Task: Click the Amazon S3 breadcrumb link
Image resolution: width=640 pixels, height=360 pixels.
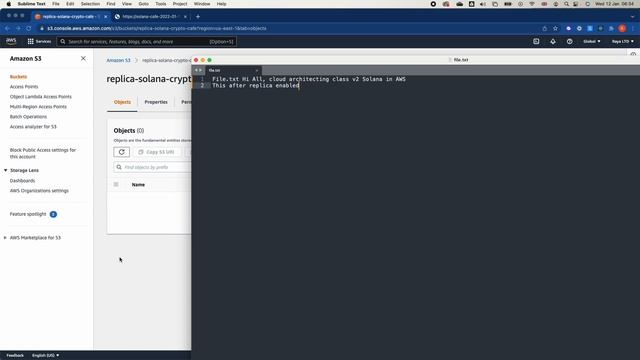Action: point(118,60)
